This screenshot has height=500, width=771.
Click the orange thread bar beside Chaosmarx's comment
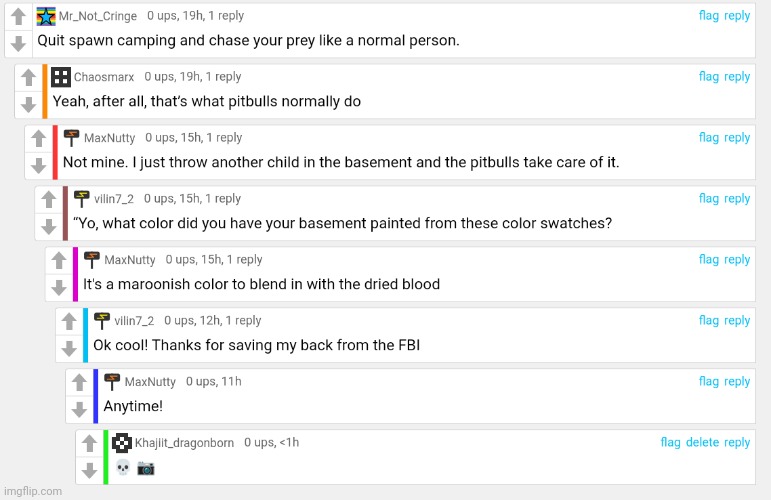click(44, 91)
